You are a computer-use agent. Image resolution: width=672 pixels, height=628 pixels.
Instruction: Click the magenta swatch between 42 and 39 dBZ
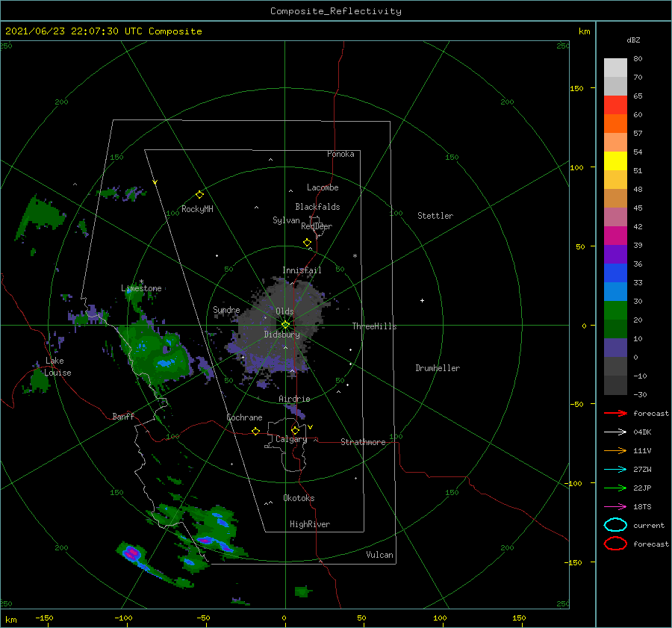coord(615,235)
